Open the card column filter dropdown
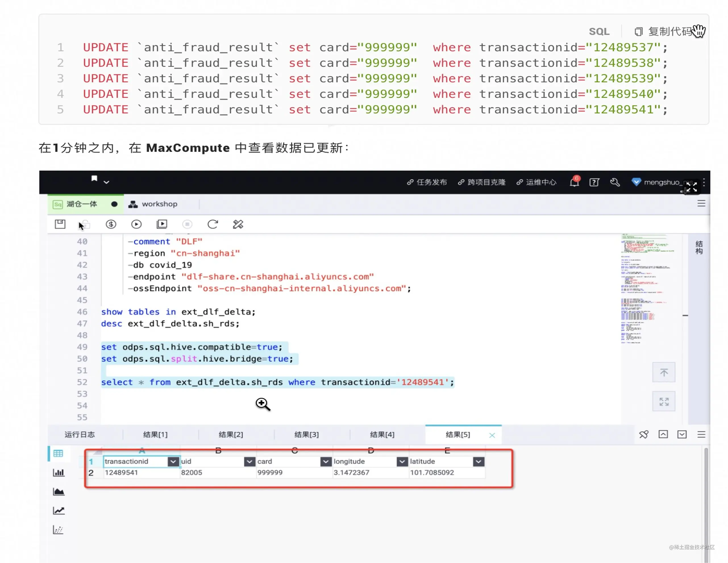Screen dimensions: 728x563 coord(326,462)
